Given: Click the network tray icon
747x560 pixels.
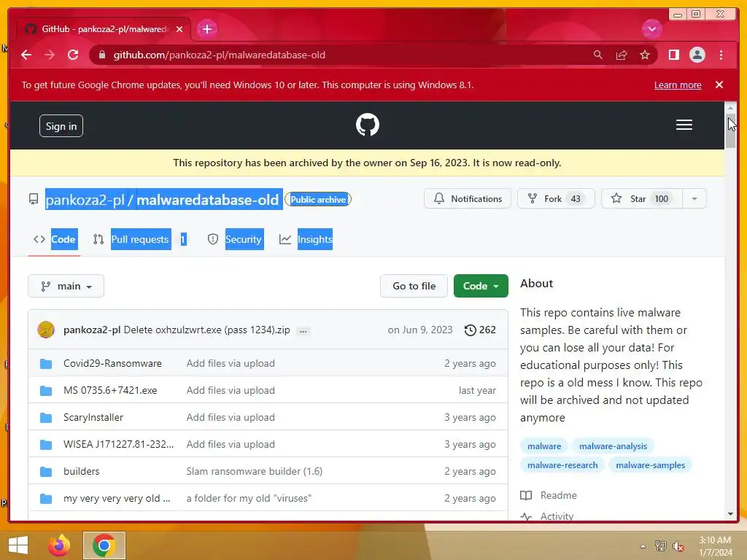Looking at the screenshot, I should (661, 546).
